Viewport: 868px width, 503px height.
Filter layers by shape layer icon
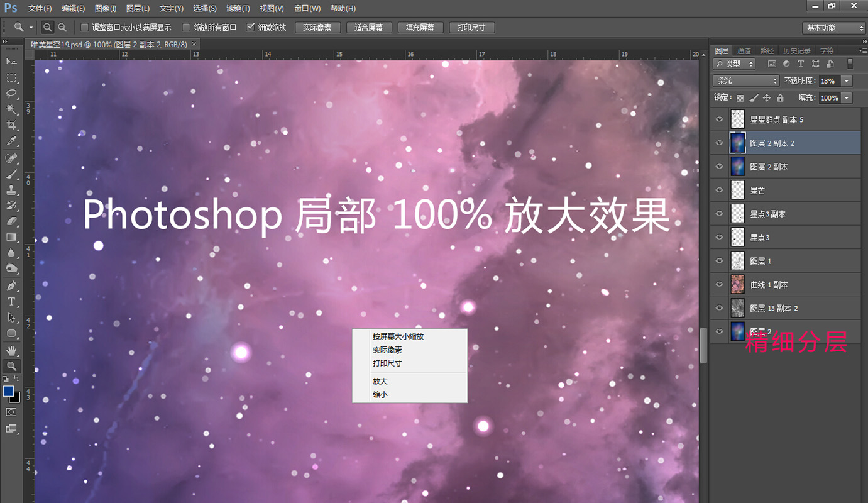click(x=815, y=64)
